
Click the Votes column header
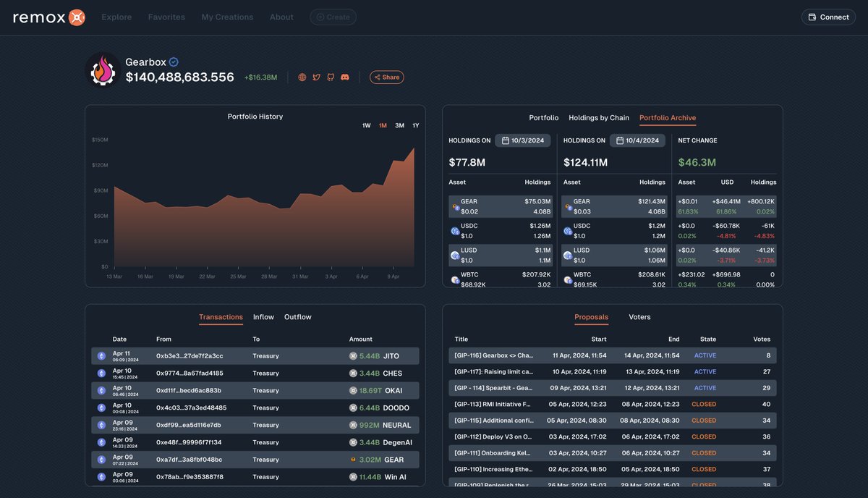762,339
